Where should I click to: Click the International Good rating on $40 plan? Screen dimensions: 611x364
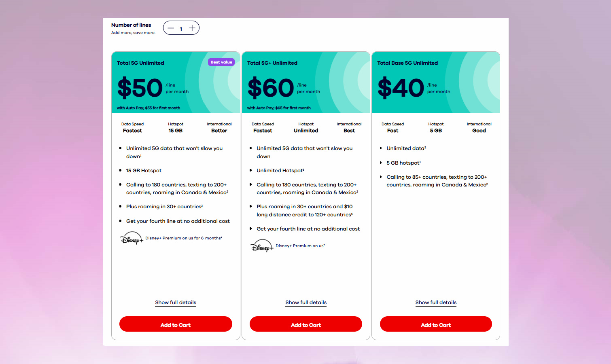tap(479, 130)
